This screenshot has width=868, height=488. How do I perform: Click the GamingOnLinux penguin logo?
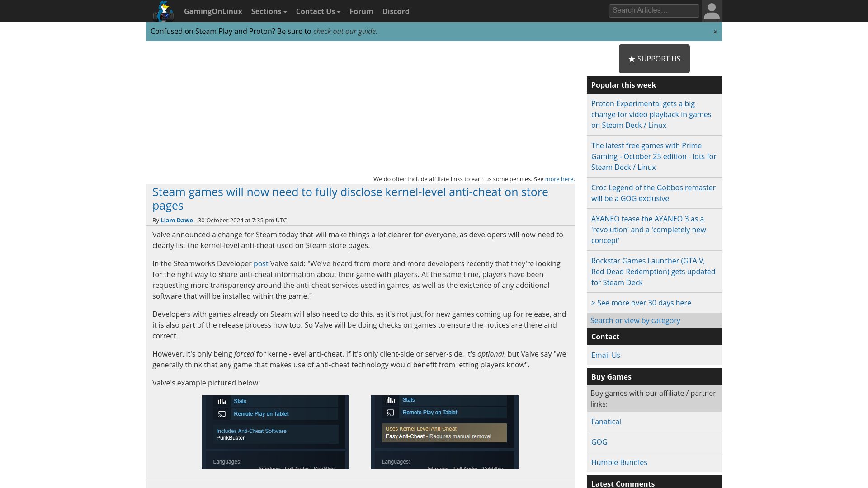(163, 11)
